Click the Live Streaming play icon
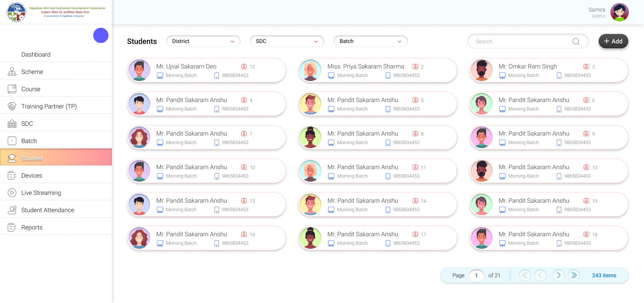 click(x=12, y=193)
